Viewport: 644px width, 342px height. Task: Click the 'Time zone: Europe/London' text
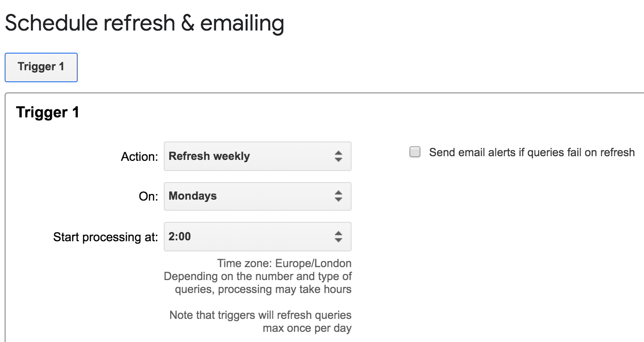pos(284,263)
